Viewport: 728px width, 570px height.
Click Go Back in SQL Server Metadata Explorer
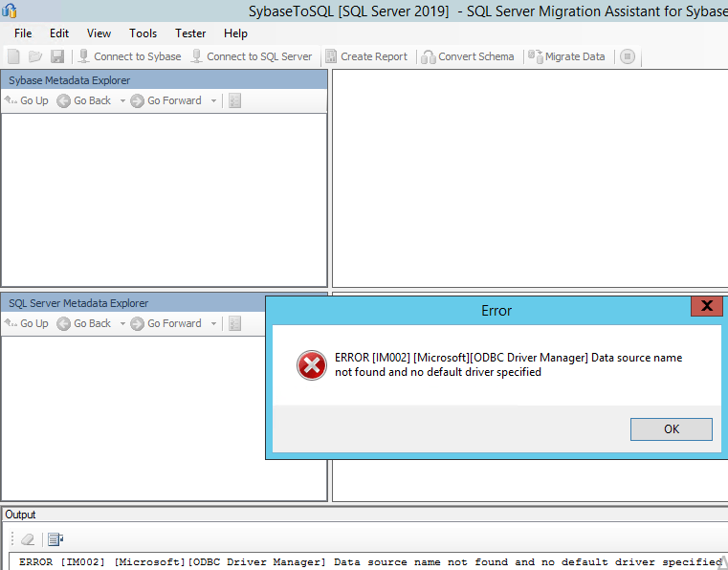point(84,323)
